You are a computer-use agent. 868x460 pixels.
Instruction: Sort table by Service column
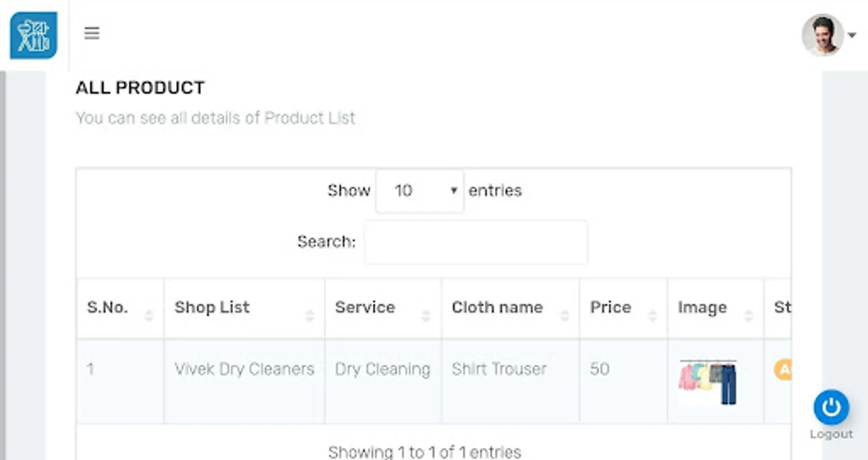(x=382, y=308)
